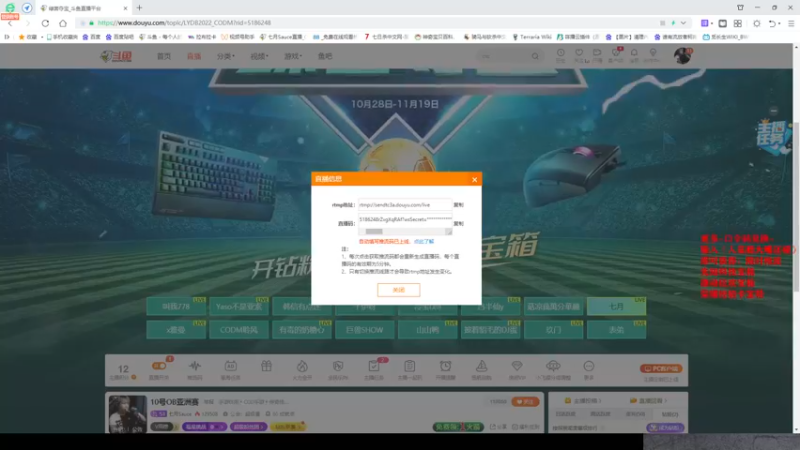Go to browser home page
This screenshot has height=450, width=800.
(x=63, y=23)
